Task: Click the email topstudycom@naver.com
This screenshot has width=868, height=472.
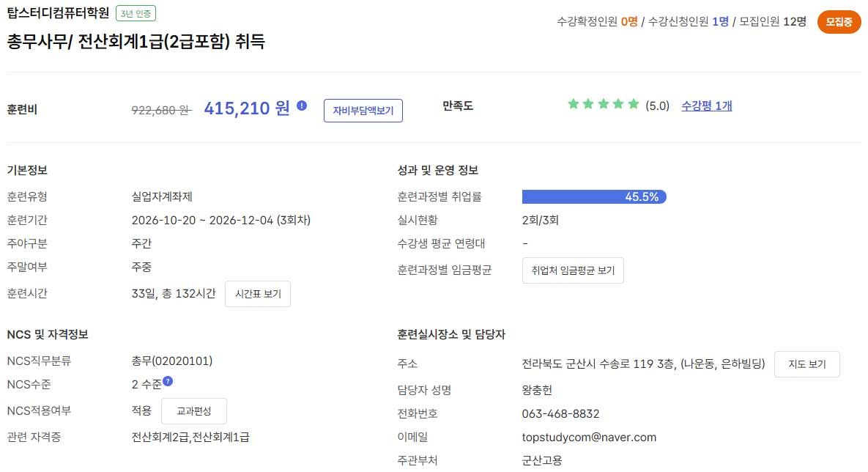Action: 589,437
